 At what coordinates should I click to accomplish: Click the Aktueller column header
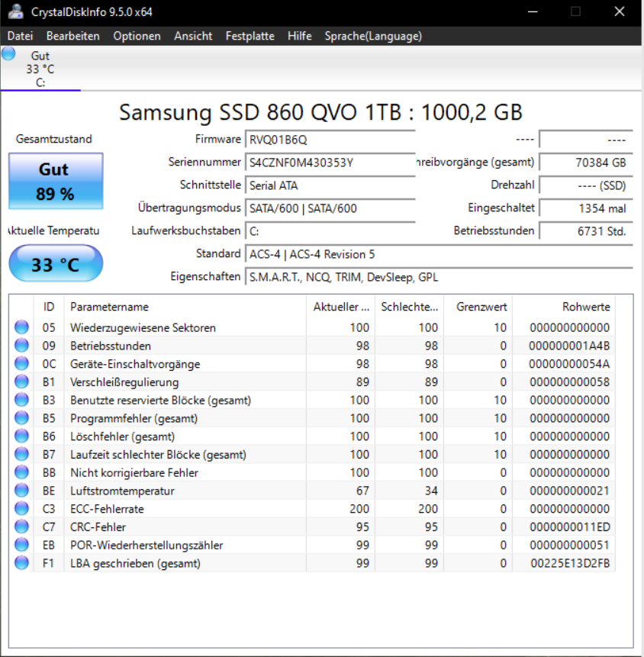(x=340, y=307)
